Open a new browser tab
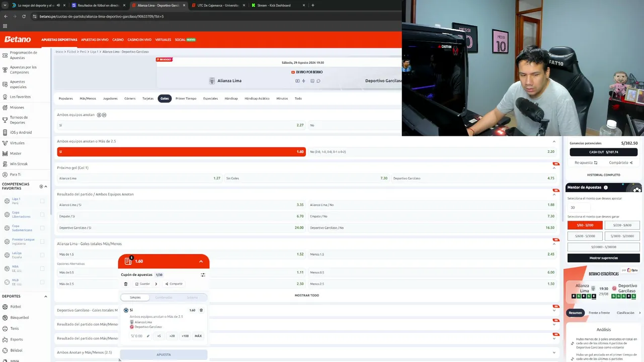Image resolution: width=644 pixels, height=362 pixels. (313, 6)
